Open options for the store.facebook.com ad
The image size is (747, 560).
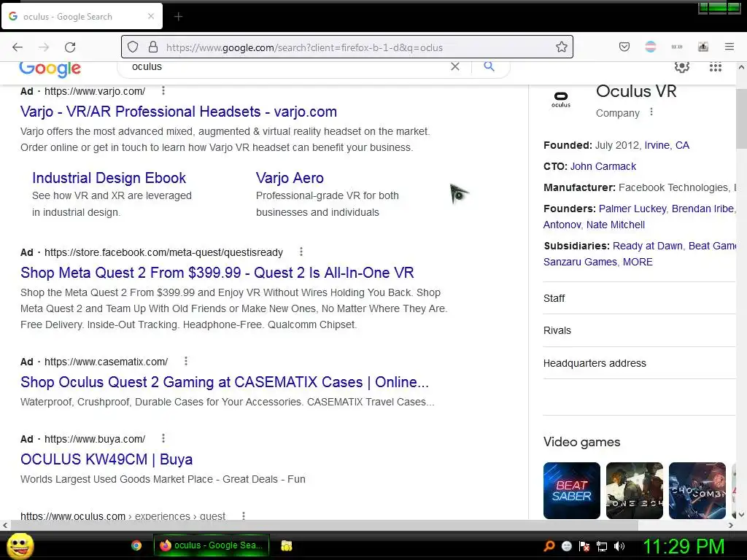point(301,252)
